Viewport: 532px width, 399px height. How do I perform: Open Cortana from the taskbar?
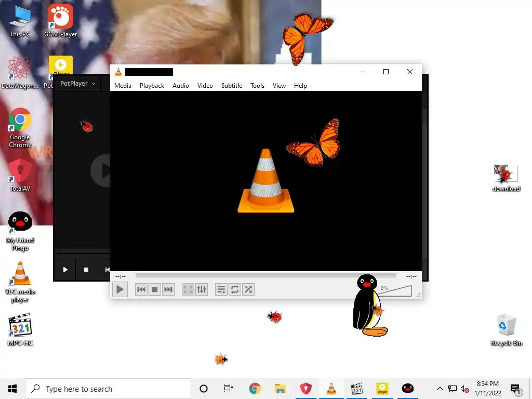204,389
